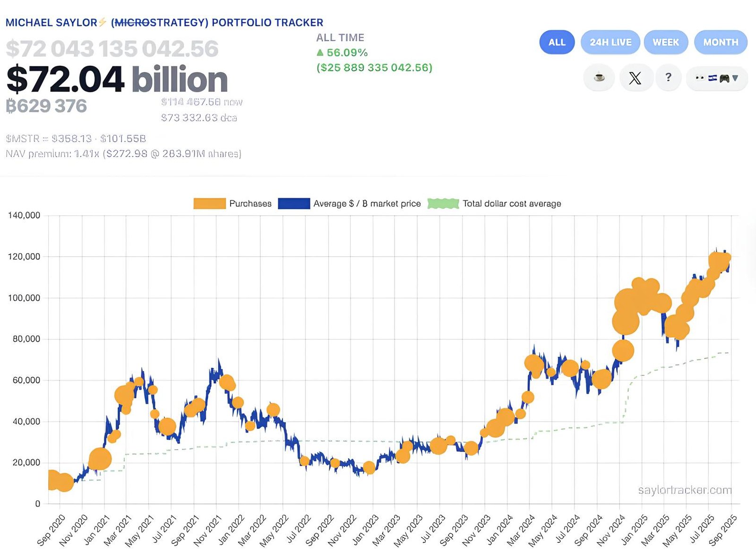Toggle Purchases series in chart legend

tap(250, 204)
